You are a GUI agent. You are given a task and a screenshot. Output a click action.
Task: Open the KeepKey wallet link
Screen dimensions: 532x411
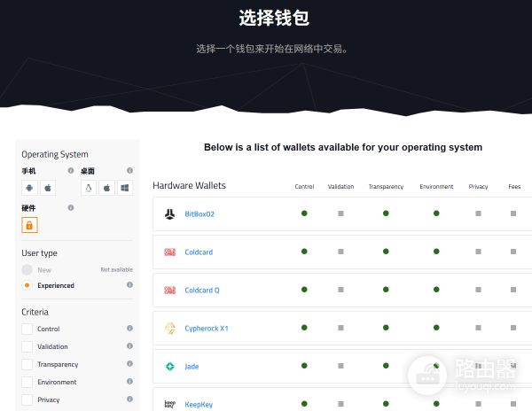click(199, 404)
